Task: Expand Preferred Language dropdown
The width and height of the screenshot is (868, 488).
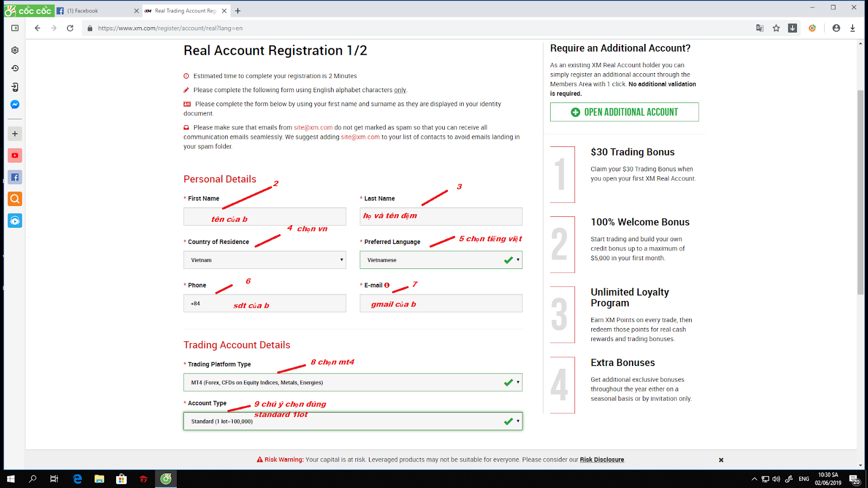Action: 441,260
